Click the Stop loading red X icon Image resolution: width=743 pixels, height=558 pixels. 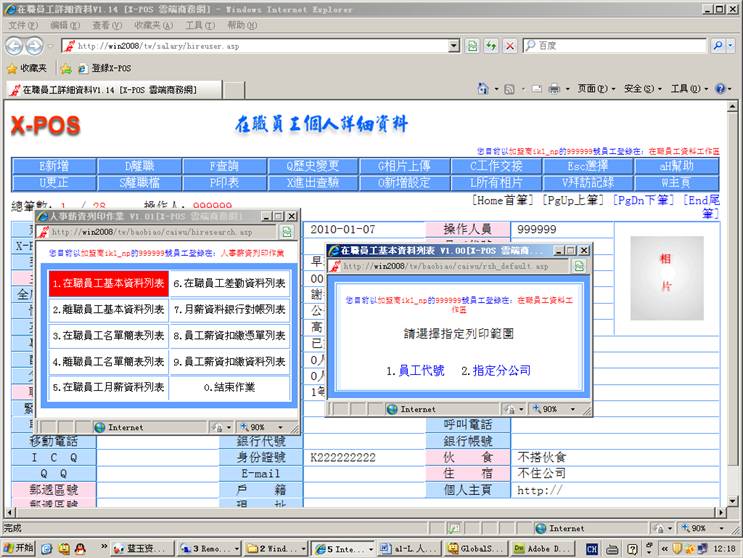(509, 46)
